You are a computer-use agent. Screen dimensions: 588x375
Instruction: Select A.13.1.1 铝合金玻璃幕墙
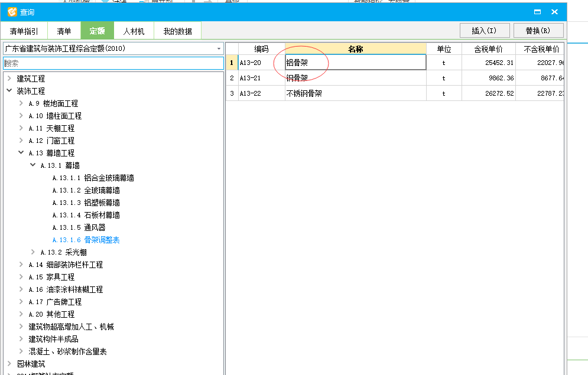tap(93, 178)
